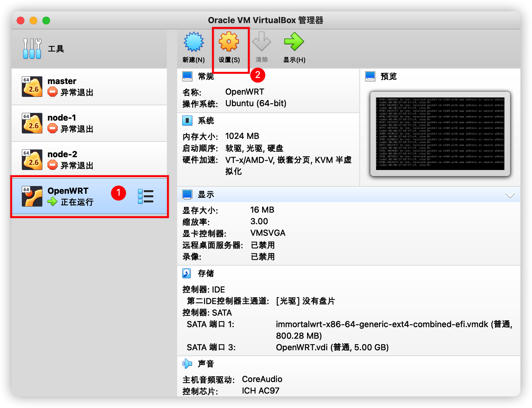Click the Preview (预览) section header
532x408 pixels.
click(x=388, y=76)
